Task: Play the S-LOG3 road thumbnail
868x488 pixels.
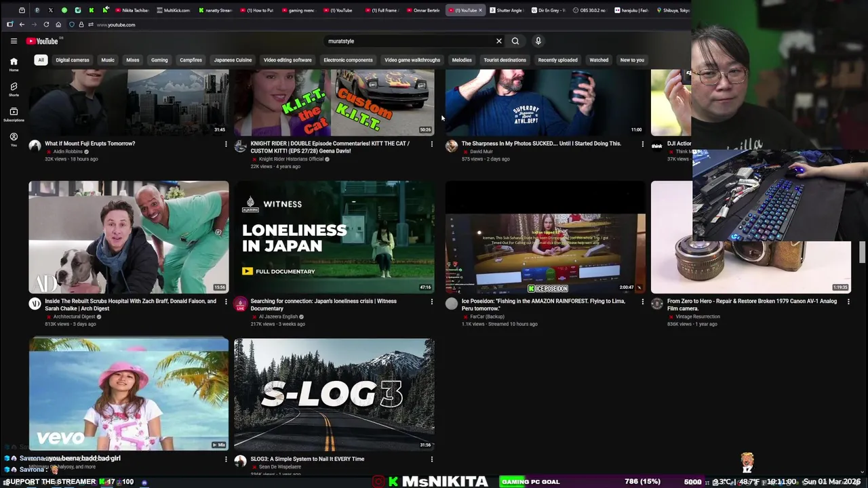Action: [334, 394]
